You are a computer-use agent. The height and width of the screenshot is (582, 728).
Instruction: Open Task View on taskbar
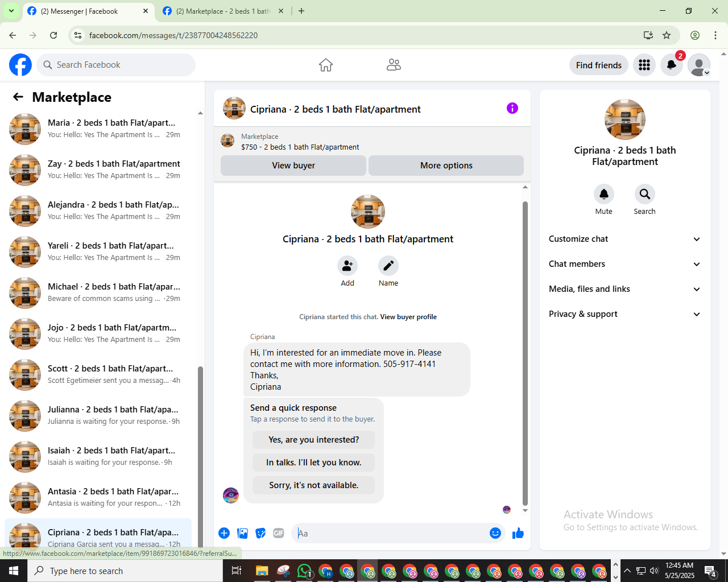pos(237,571)
